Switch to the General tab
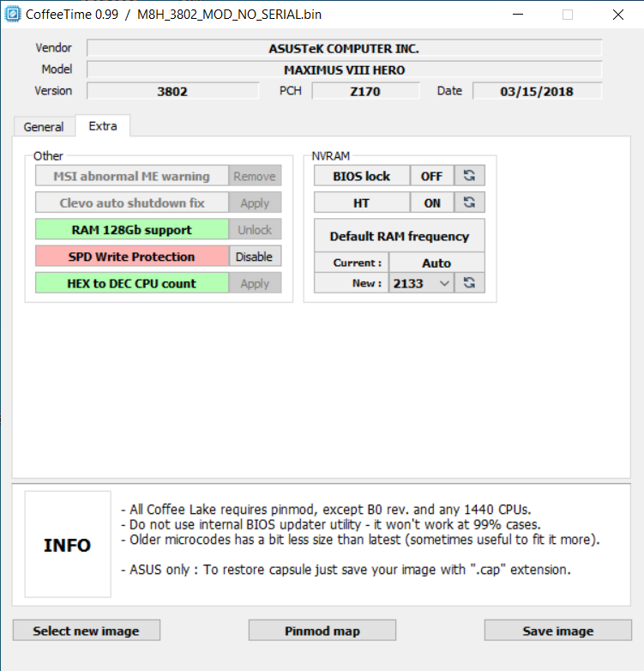Screen dimensions: 644x671 tap(44, 127)
